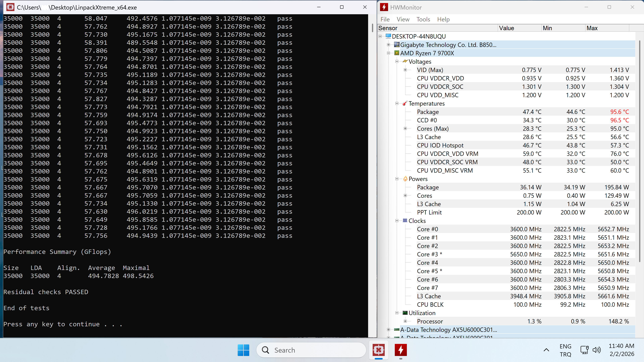Expand the Cores power row
The width and height of the screenshot is (644, 362).
point(405,196)
